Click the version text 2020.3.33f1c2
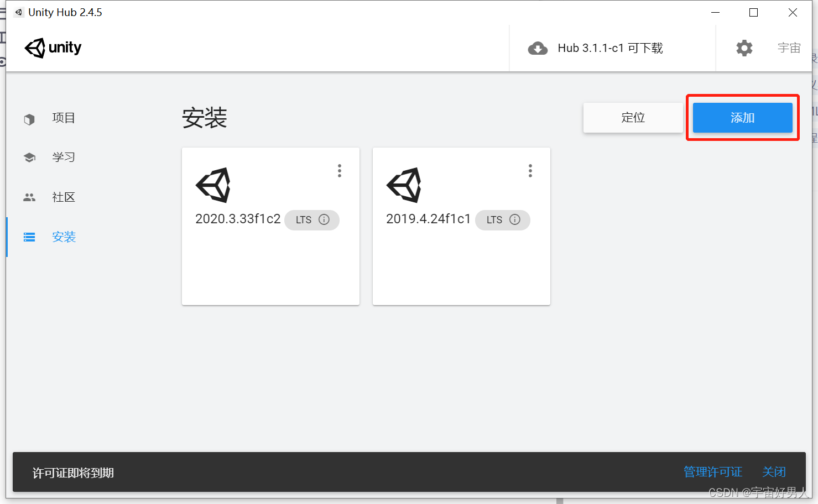 click(x=238, y=219)
